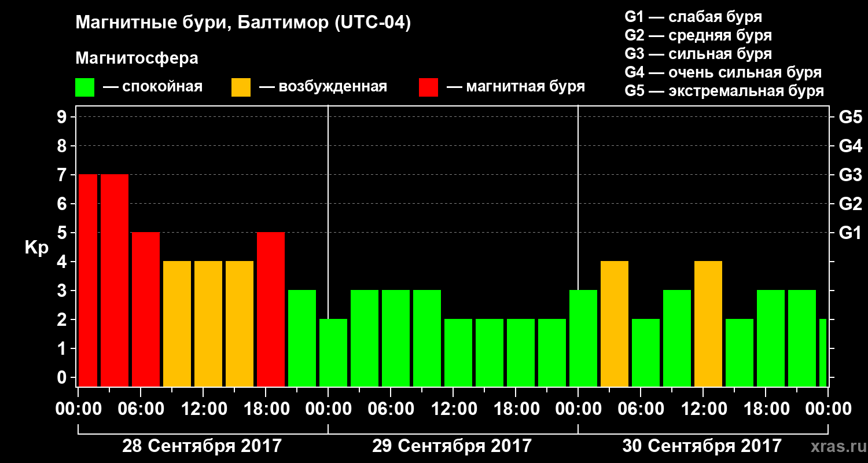Select the 'G4 — очень сильная буря' legend line

pos(723,72)
